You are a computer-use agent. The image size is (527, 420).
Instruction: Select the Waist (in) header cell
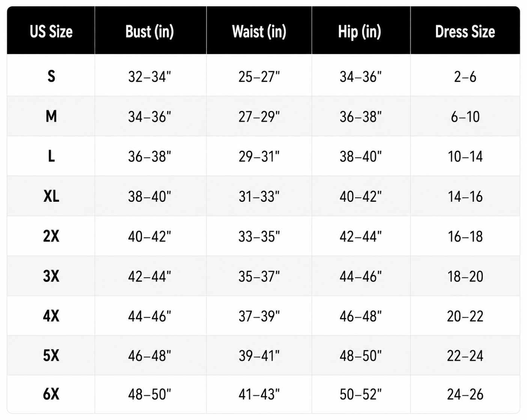[259, 31]
